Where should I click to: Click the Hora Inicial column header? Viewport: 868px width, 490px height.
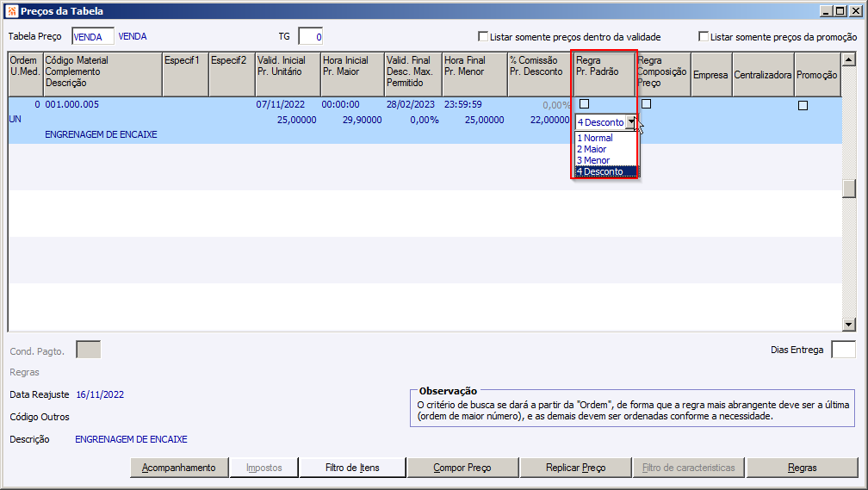coord(353,74)
